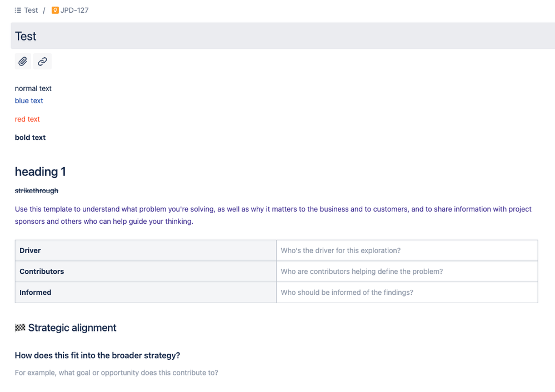Click the 'bold text' line
The width and height of the screenshot is (555, 392).
point(30,138)
